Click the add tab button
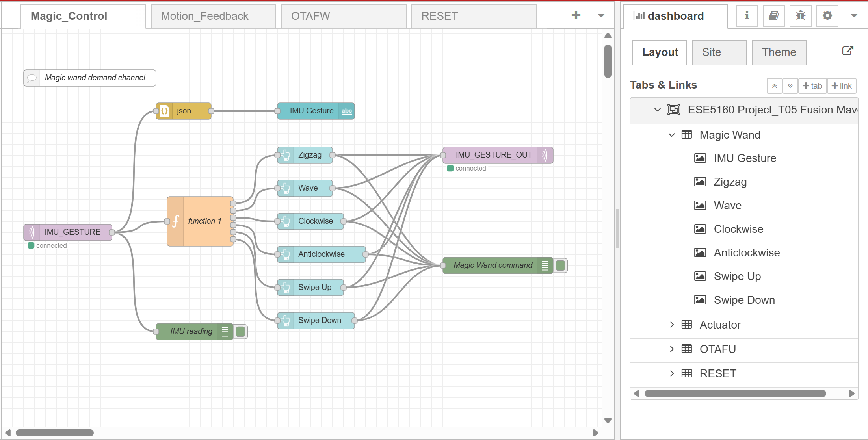868x440 pixels. point(812,86)
